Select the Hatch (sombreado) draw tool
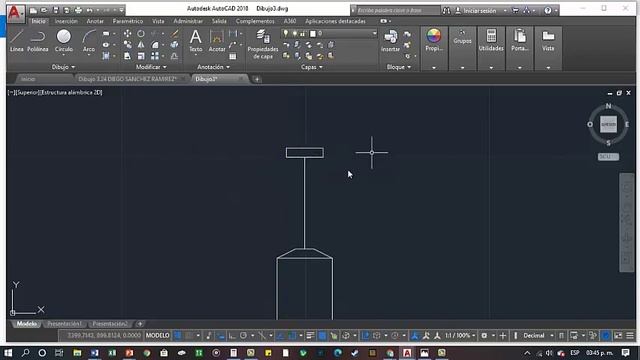Viewport: 640px width, 360px height. 106,56
